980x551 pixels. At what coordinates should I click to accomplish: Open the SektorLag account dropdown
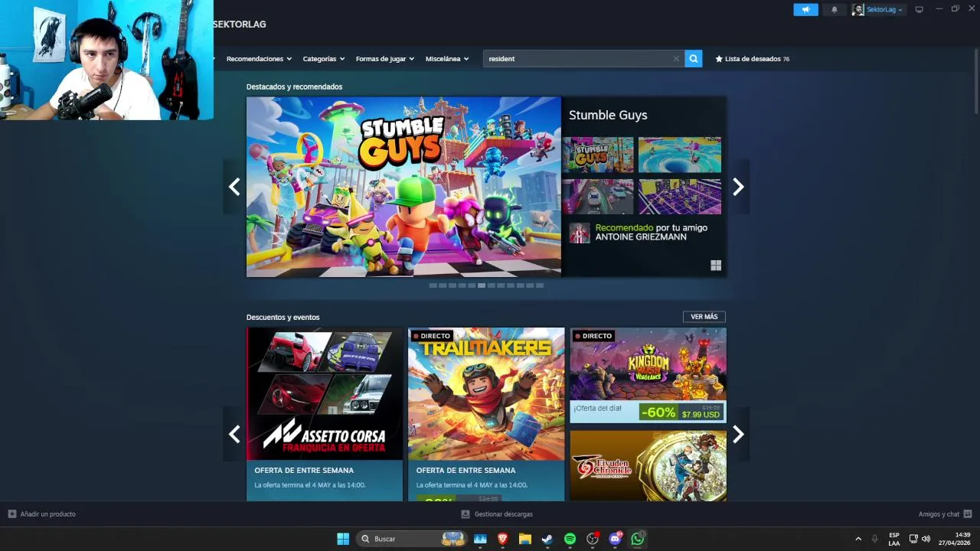pos(884,10)
